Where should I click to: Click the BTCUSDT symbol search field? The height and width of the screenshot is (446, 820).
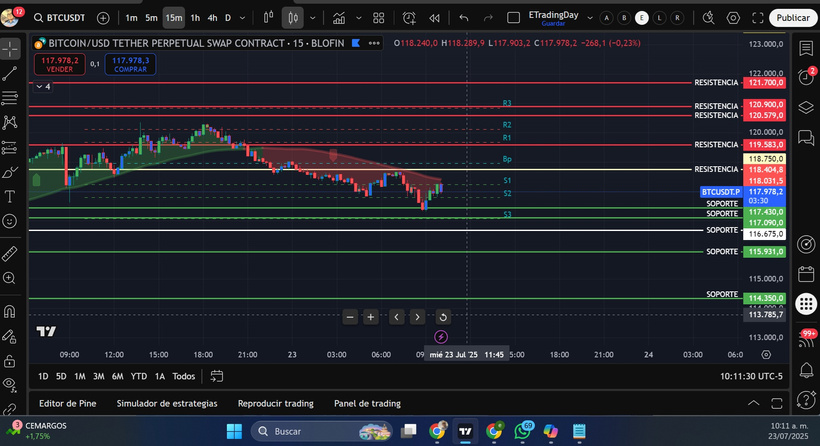point(64,18)
